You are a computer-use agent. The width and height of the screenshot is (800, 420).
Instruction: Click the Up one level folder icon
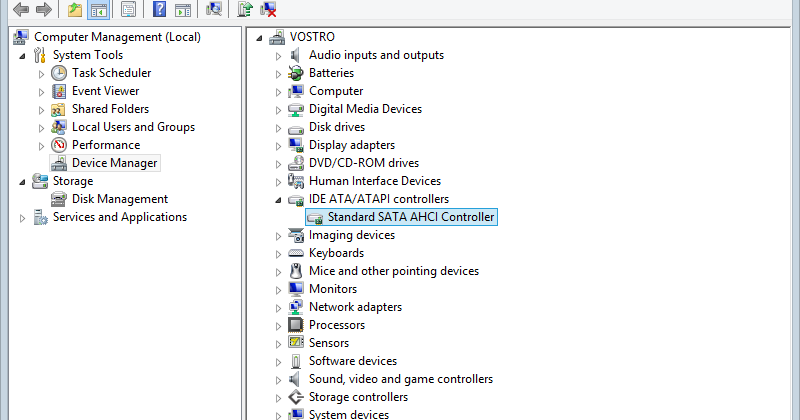point(75,9)
